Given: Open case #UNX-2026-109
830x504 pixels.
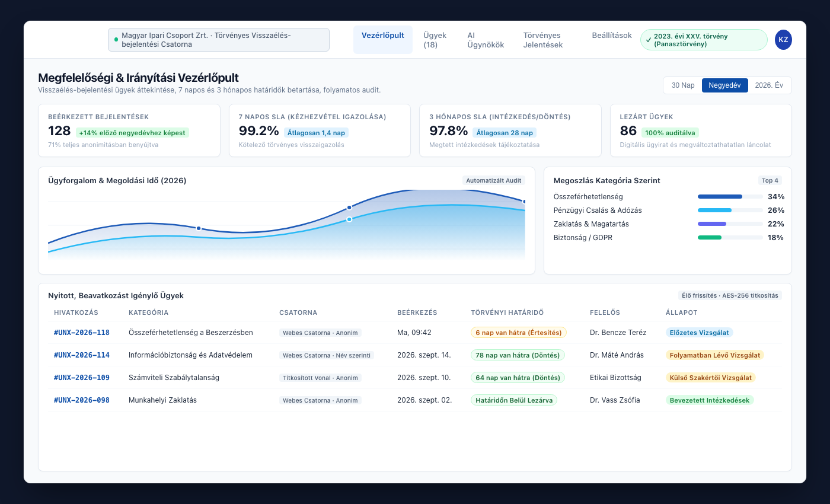Looking at the screenshot, I should tap(82, 378).
